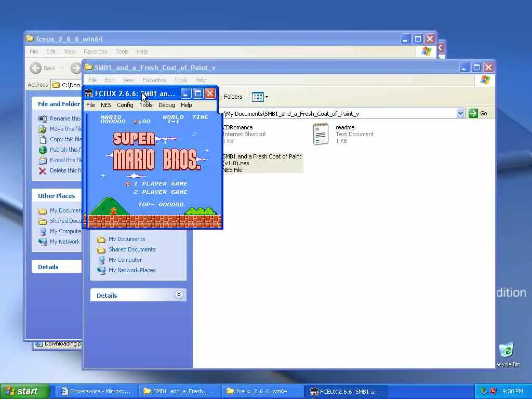The width and height of the screenshot is (532, 399).
Task: Select the CDRomance Internet Shortcut file
Action: click(244, 134)
